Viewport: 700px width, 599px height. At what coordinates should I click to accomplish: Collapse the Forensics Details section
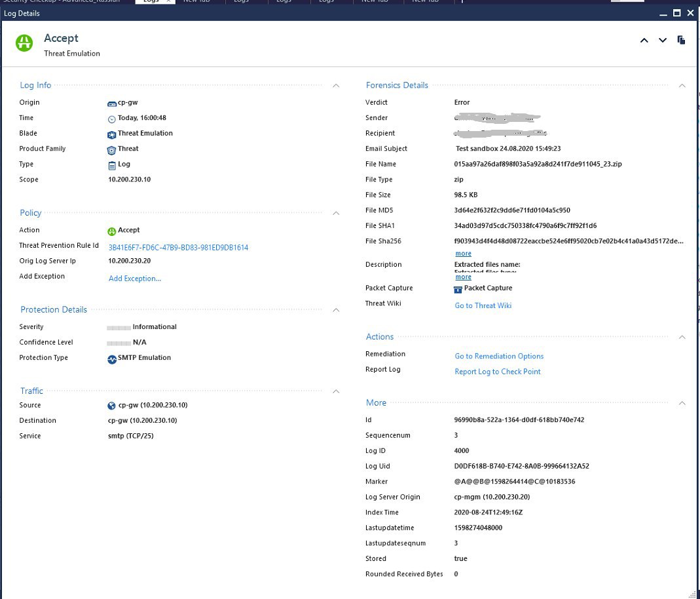click(x=682, y=85)
